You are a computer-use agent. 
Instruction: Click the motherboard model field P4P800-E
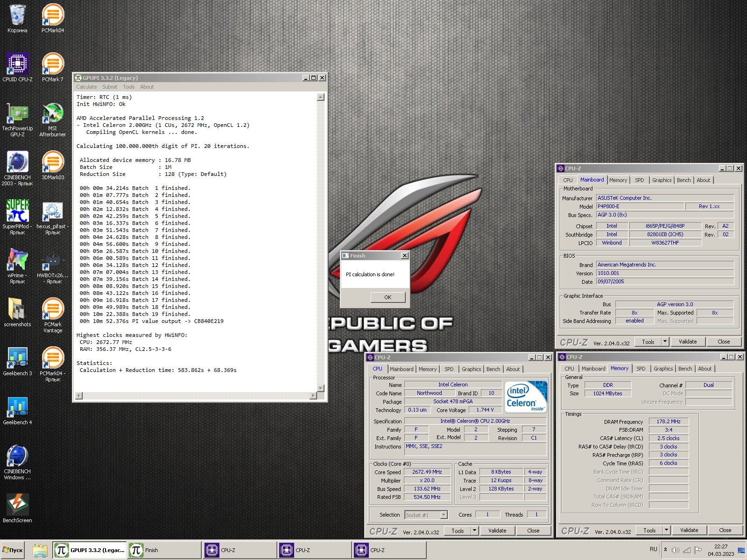point(640,206)
